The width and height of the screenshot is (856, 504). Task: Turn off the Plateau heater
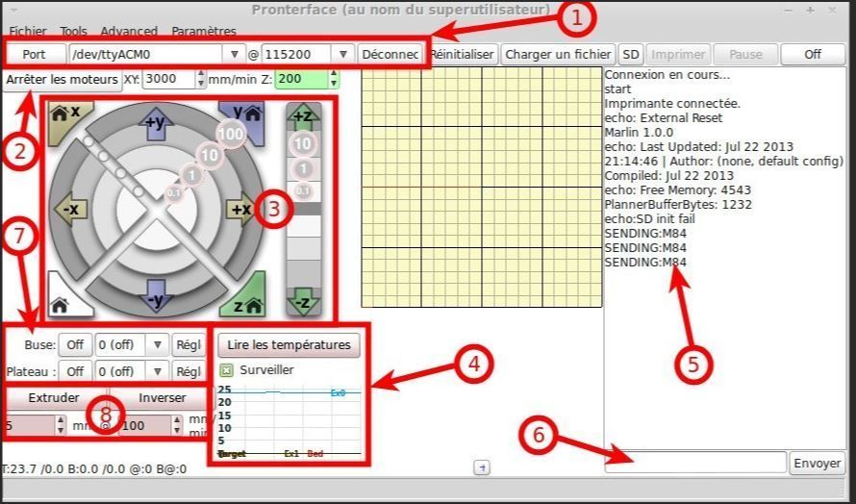[75, 371]
